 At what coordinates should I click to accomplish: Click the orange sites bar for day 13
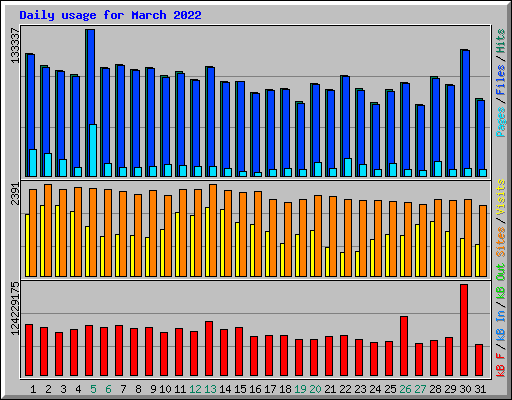pyautogui.click(x=213, y=230)
